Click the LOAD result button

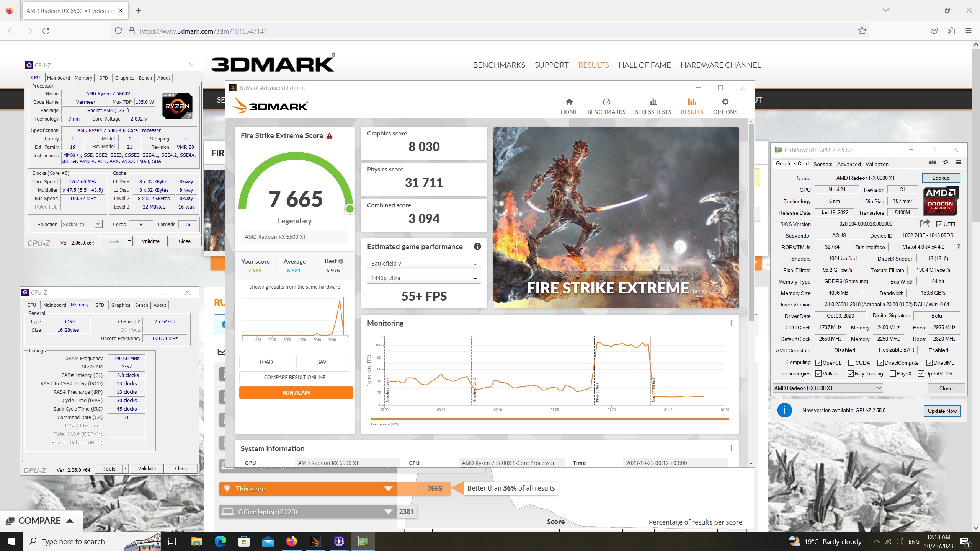coord(266,362)
